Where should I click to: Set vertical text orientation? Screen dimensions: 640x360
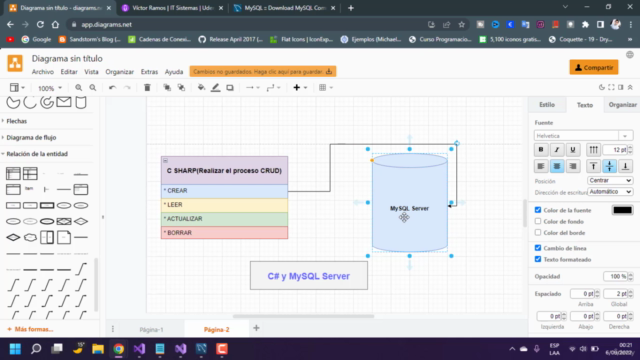point(593,150)
